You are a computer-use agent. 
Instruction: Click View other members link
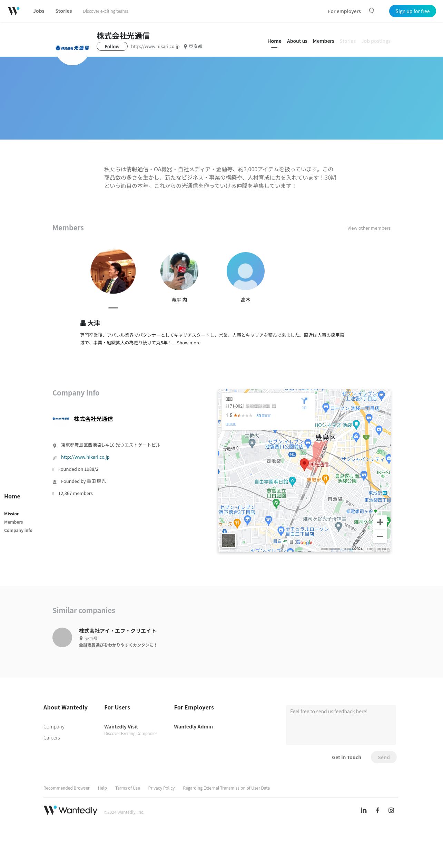(369, 228)
